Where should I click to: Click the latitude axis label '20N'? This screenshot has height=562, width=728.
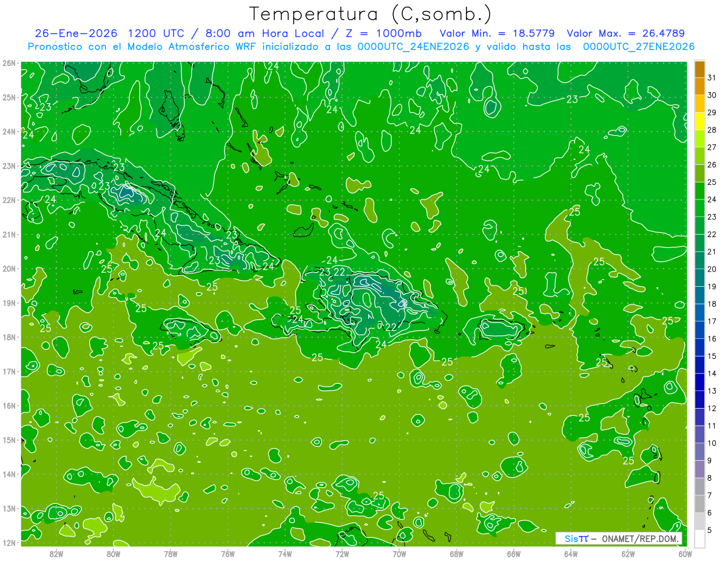8,269
